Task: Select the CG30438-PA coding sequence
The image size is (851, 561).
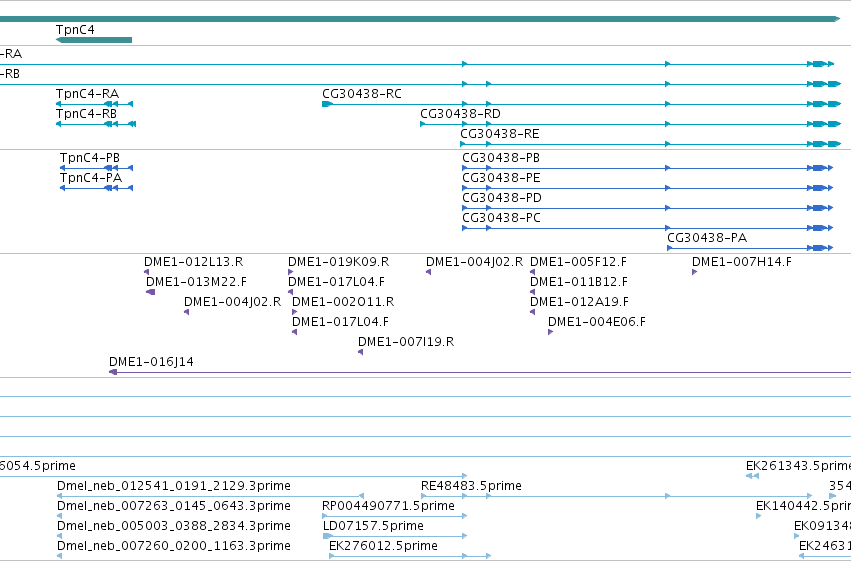Action: [x=750, y=248]
